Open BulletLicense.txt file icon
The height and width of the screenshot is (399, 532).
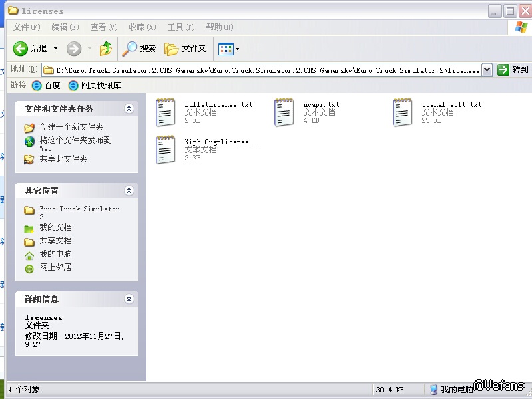coord(165,113)
